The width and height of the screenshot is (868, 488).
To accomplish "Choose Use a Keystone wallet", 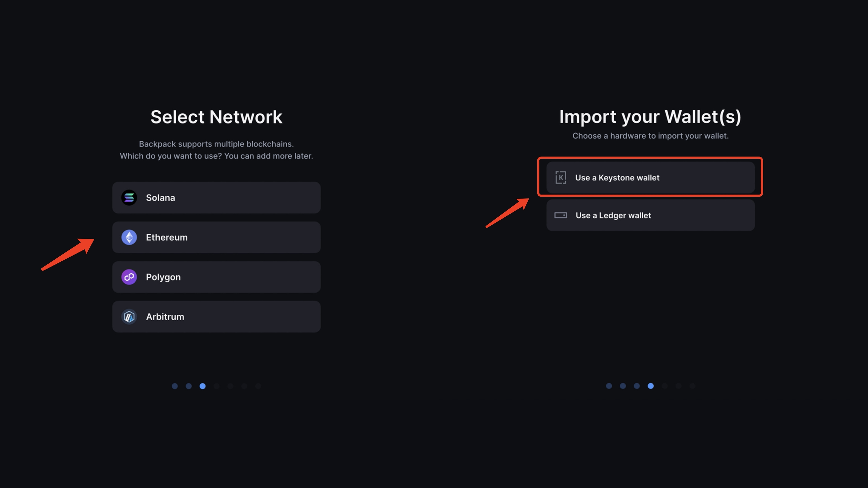I will [650, 178].
